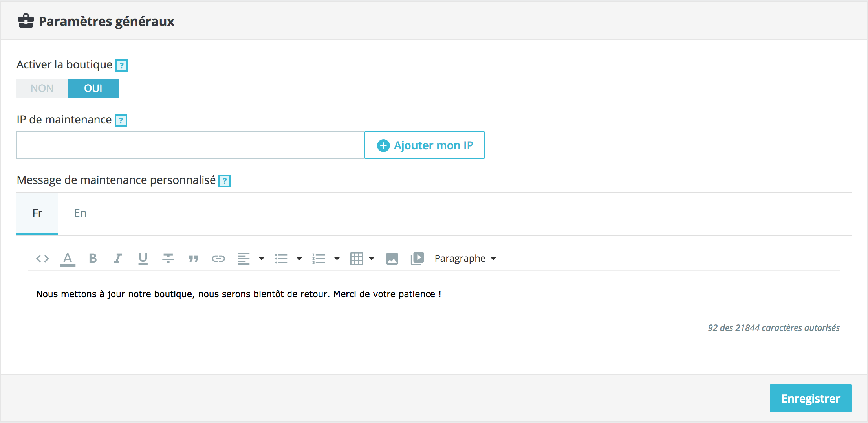Set shop activation to NON
Viewport: 868px width, 423px height.
pos(42,88)
